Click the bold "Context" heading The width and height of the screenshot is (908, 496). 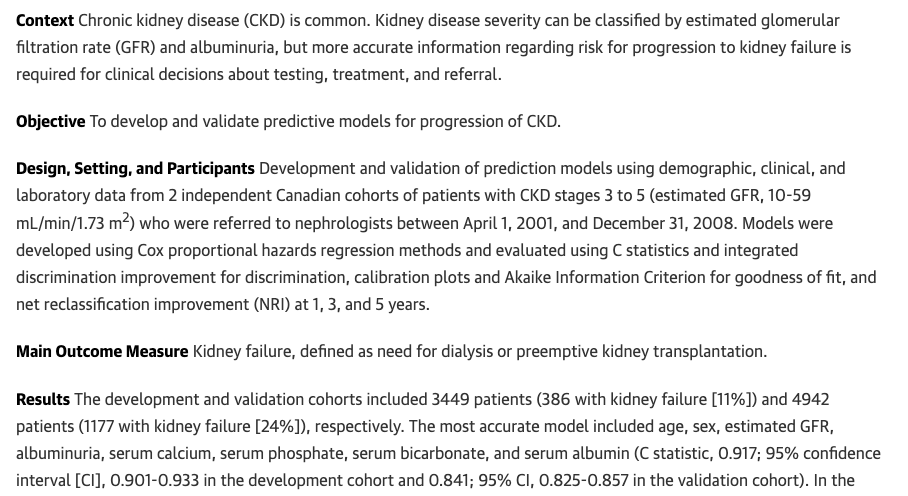45,21
